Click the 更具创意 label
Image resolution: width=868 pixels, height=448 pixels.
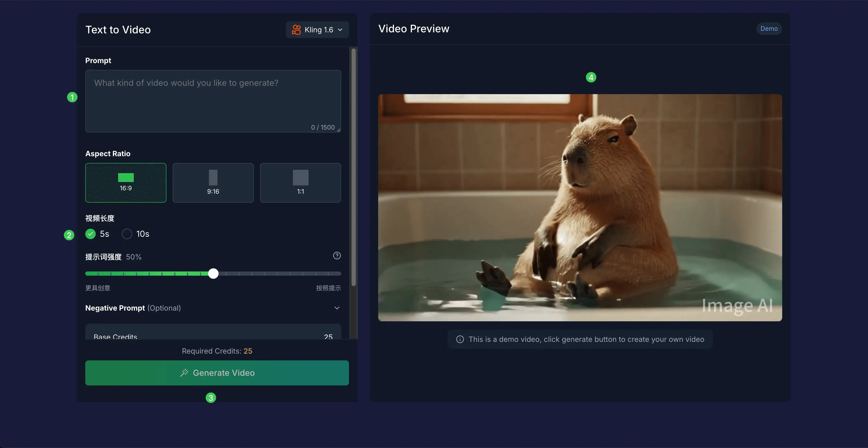coord(98,288)
